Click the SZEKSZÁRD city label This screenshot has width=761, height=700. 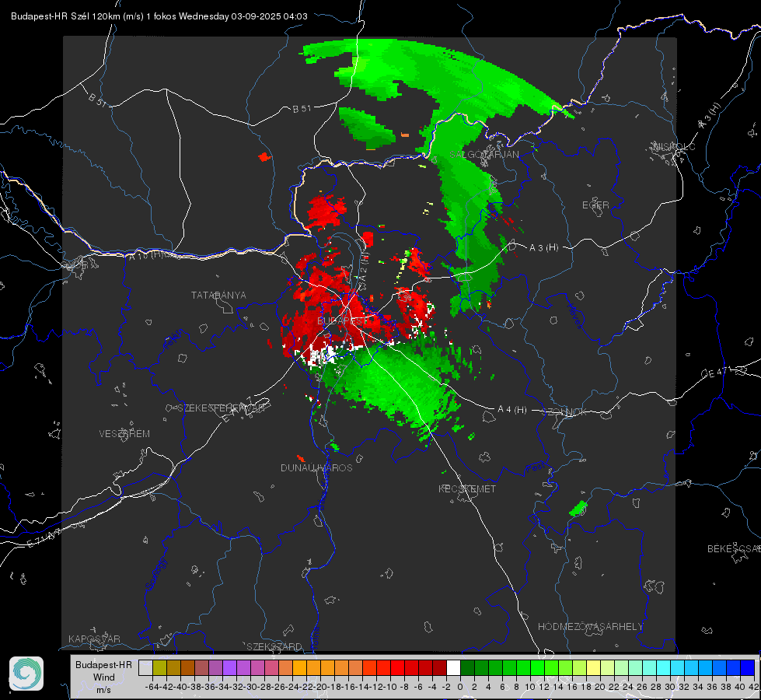(x=274, y=646)
